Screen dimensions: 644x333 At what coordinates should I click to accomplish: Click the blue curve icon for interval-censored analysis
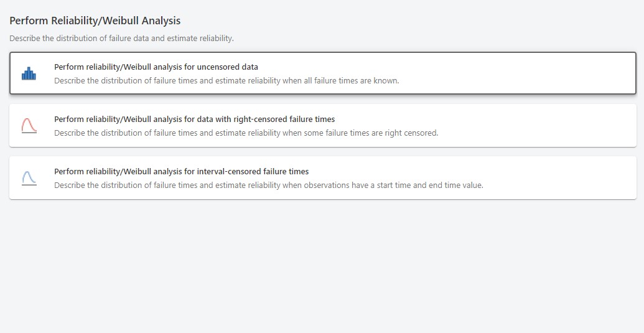click(x=29, y=178)
